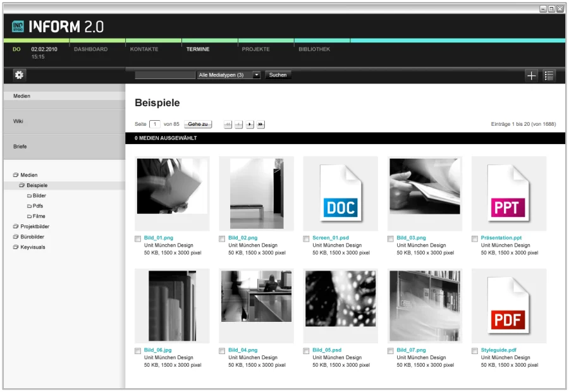This screenshot has height=392, width=569.
Task: Open the PPT icon for Präsentation.ppt
Action: click(x=508, y=193)
